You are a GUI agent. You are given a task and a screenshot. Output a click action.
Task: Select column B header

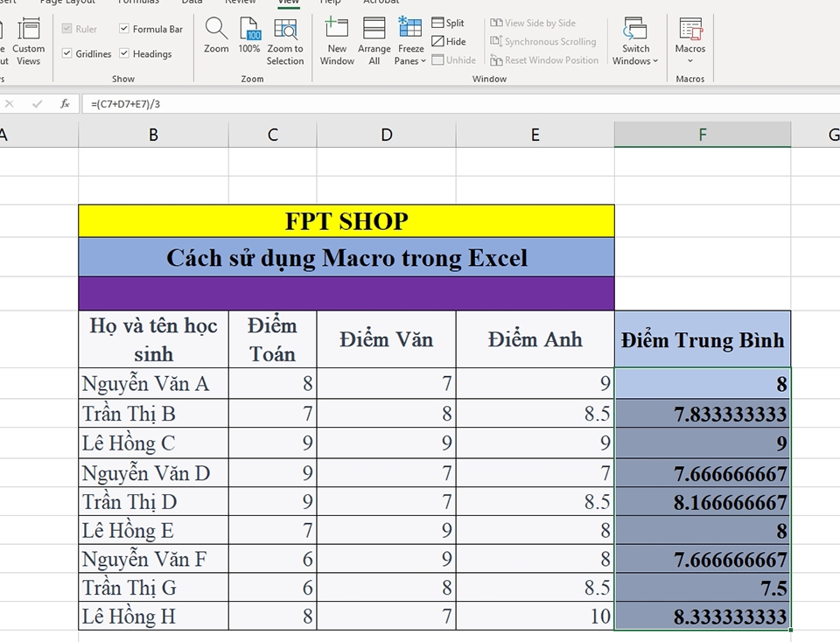coord(153,135)
